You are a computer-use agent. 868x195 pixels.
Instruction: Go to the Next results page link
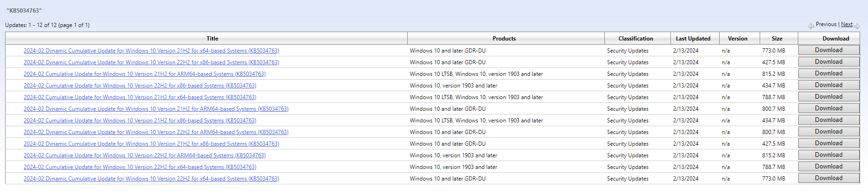[847, 24]
